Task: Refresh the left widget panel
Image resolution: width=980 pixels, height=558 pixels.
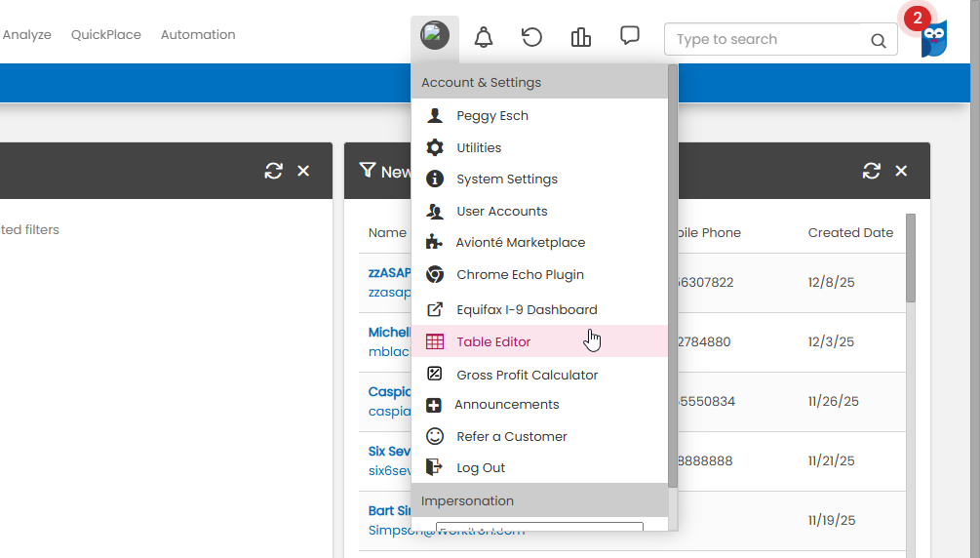Action: click(274, 171)
